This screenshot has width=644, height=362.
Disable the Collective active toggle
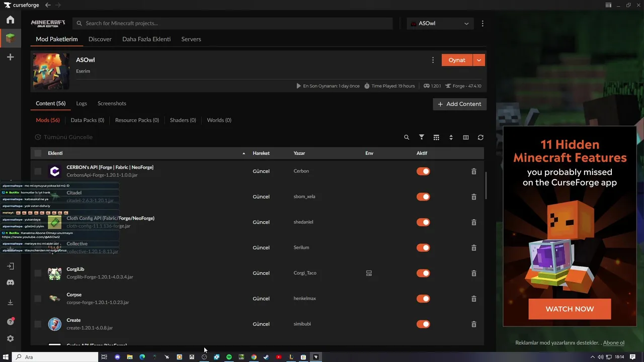[x=423, y=248]
